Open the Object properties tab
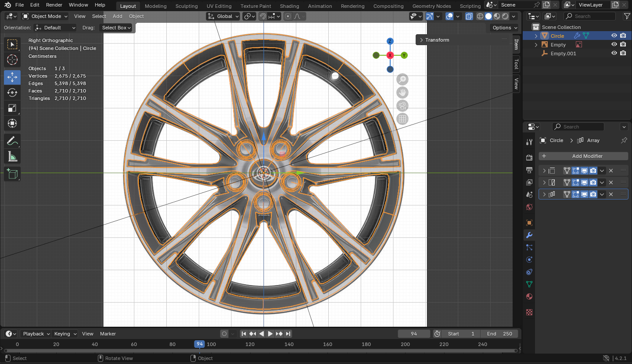 (529, 222)
